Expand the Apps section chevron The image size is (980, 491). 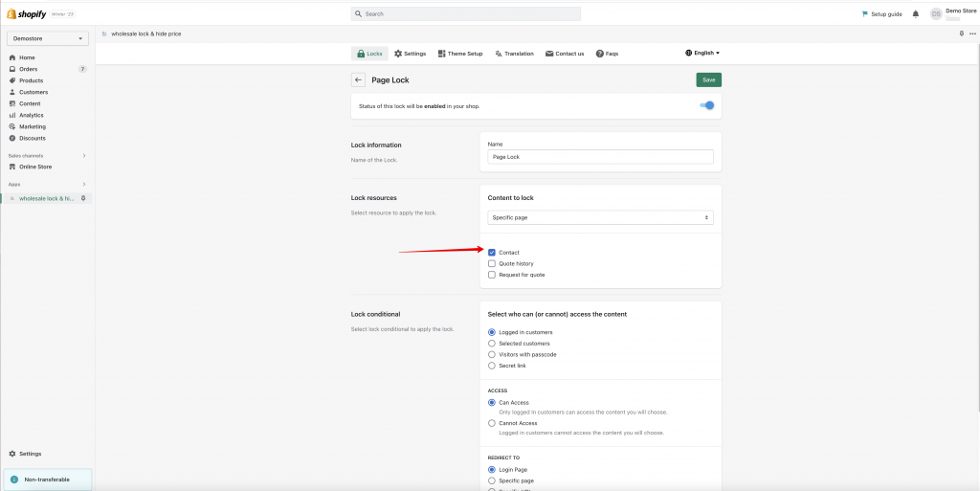point(84,185)
